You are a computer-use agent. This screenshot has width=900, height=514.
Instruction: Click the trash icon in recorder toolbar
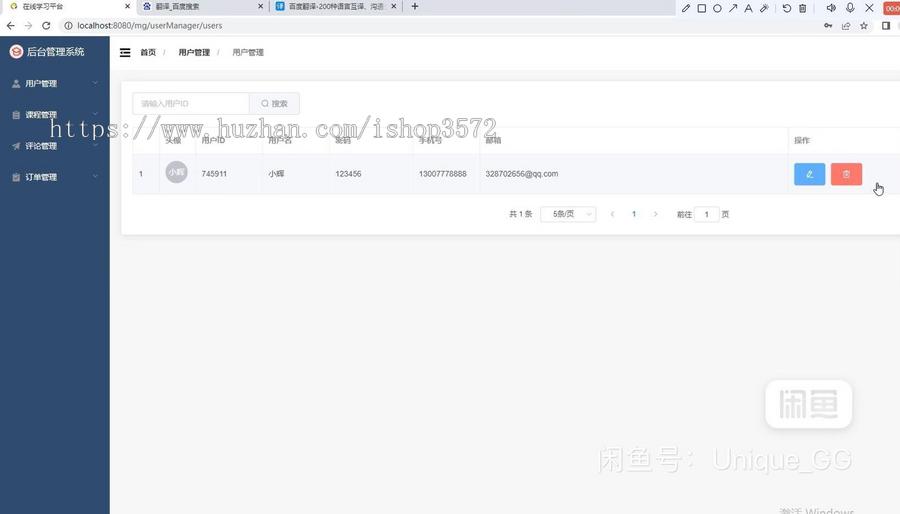click(802, 8)
